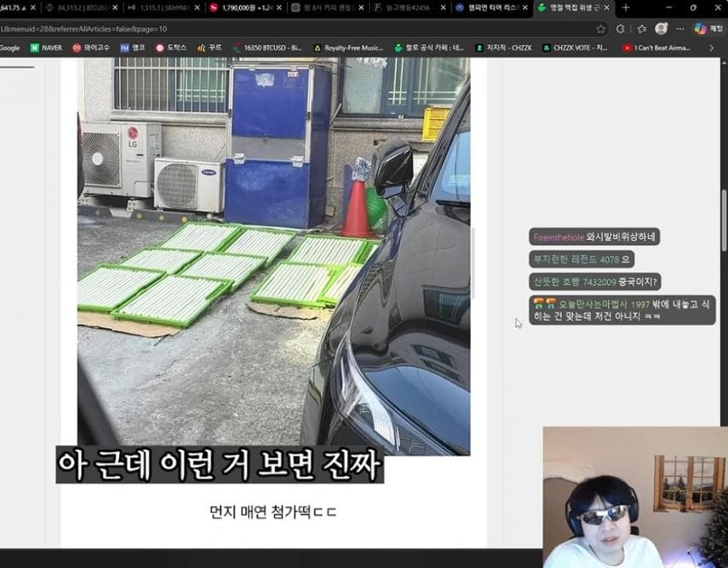Open the 탈로 공식 카페 bookmark
This screenshot has width=728, height=568.
[x=429, y=48]
